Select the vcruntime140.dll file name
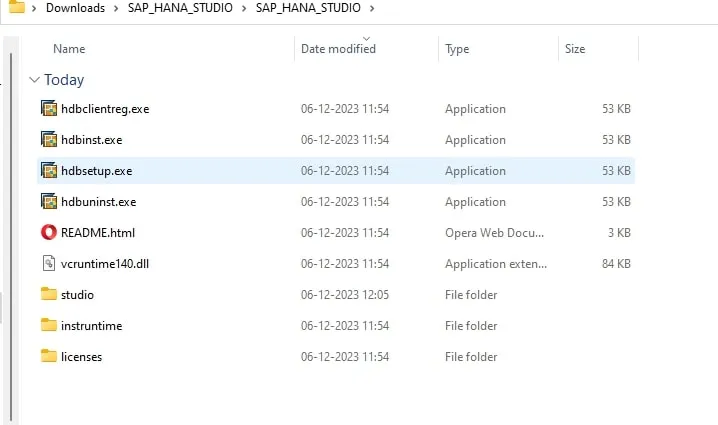718x425 pixels. (105, 264)
